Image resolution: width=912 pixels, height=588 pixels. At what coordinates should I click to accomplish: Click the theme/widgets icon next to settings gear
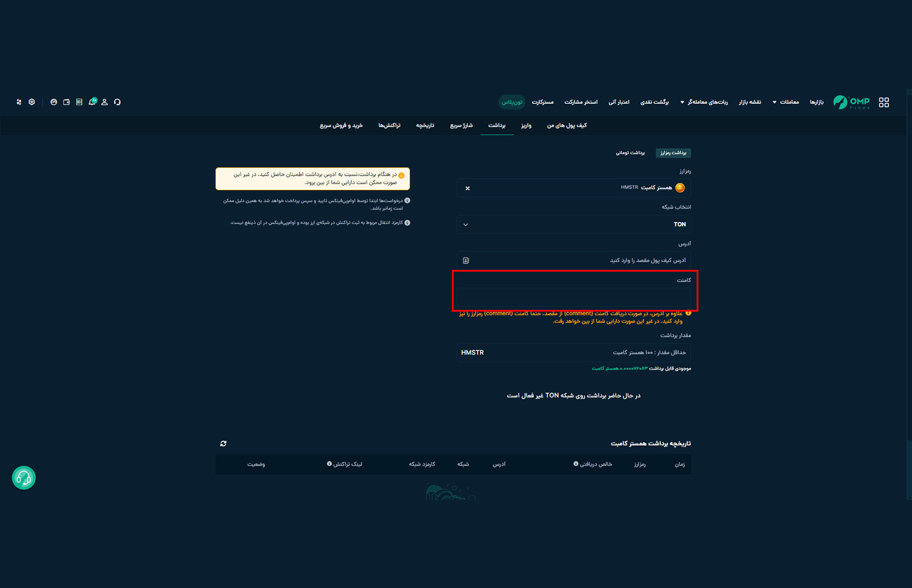[19, 102]
